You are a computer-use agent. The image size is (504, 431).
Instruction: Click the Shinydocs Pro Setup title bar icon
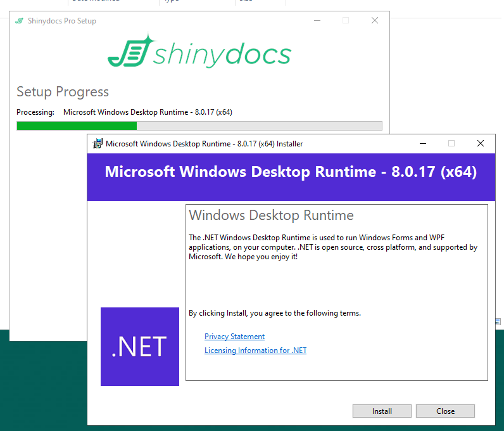pos(20,21)
